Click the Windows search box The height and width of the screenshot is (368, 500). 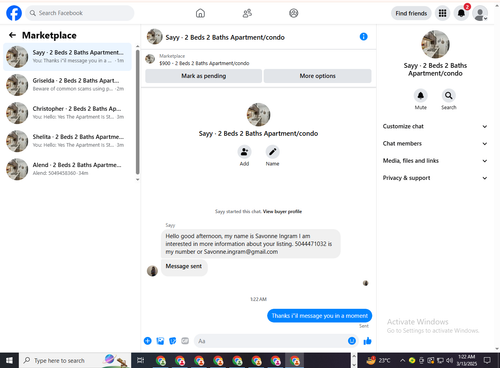(75, 360)
